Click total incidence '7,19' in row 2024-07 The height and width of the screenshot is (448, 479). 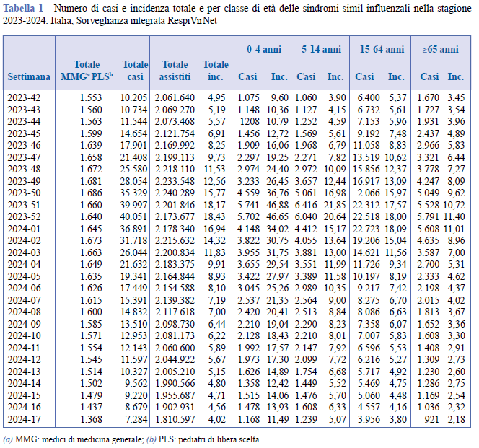click(x=216, y=300)
